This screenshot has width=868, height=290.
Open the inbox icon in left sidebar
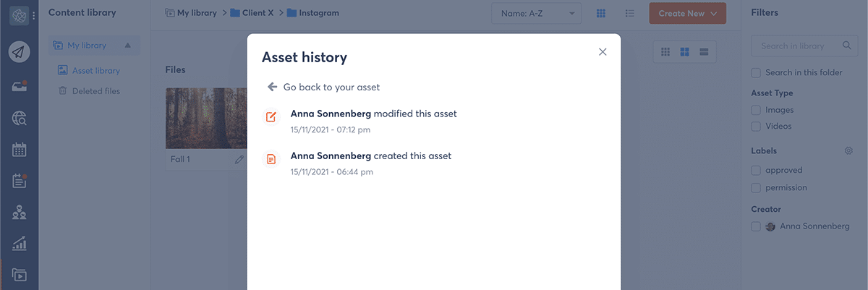pyautogui.click(x=20, y=86)
